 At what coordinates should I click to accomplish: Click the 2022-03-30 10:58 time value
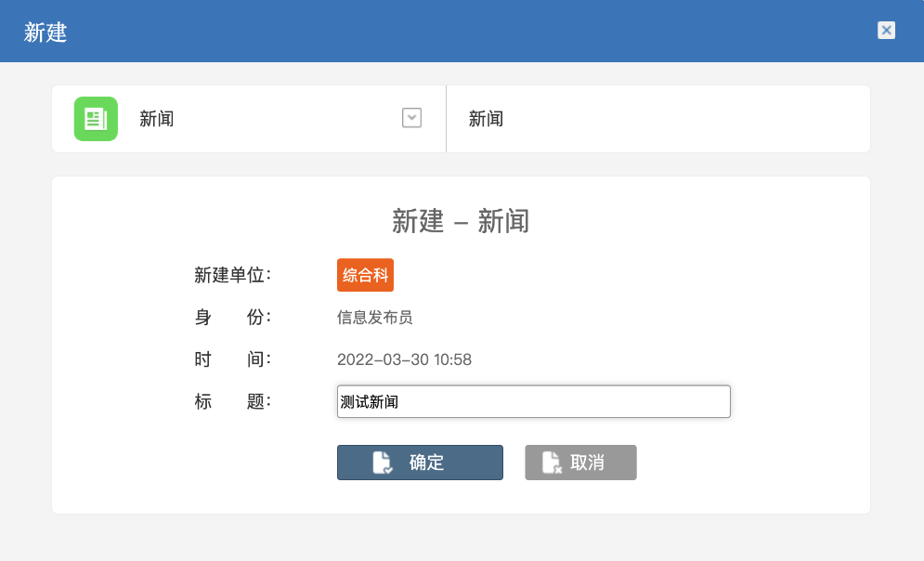click(x=404, y=359)
